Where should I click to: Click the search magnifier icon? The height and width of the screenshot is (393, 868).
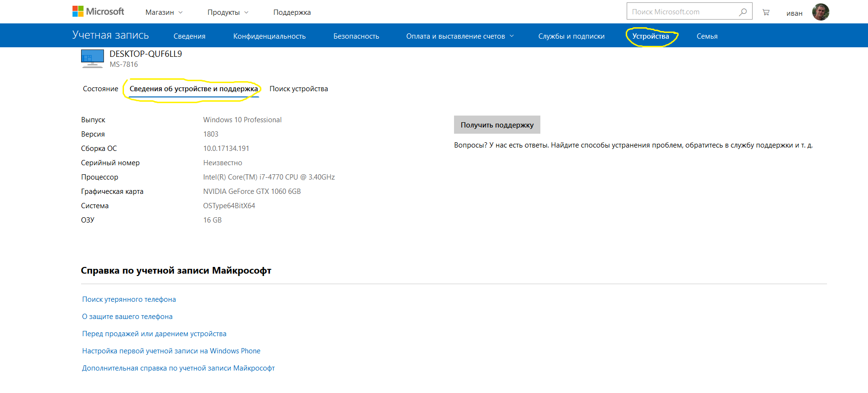pos(743,12)
